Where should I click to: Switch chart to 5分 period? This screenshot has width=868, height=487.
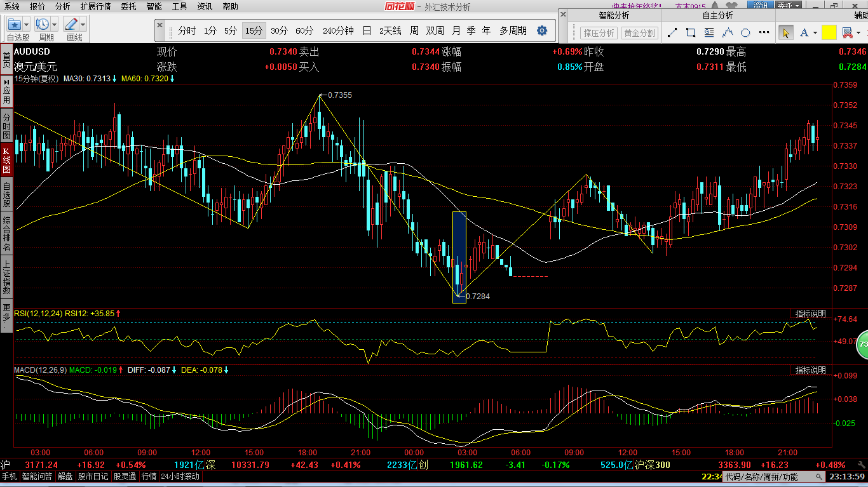pos(231,30)
